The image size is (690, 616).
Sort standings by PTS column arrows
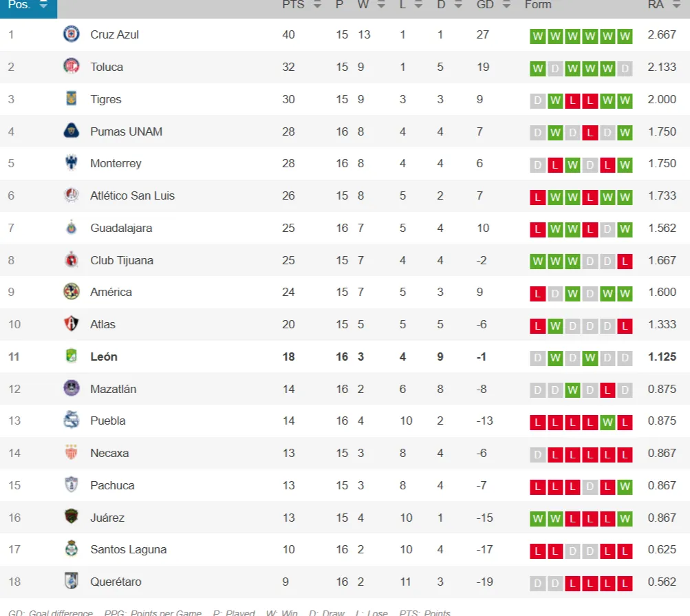tap(317, 5)
